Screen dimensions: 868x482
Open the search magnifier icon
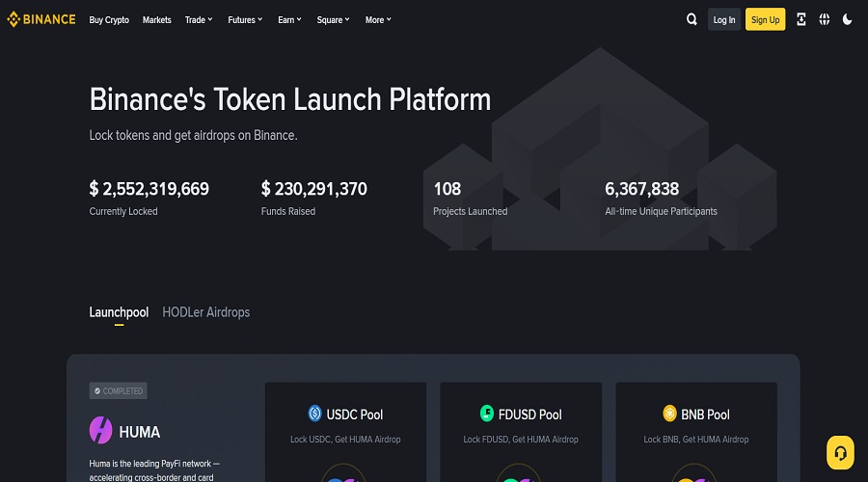[x=692, y=19]
